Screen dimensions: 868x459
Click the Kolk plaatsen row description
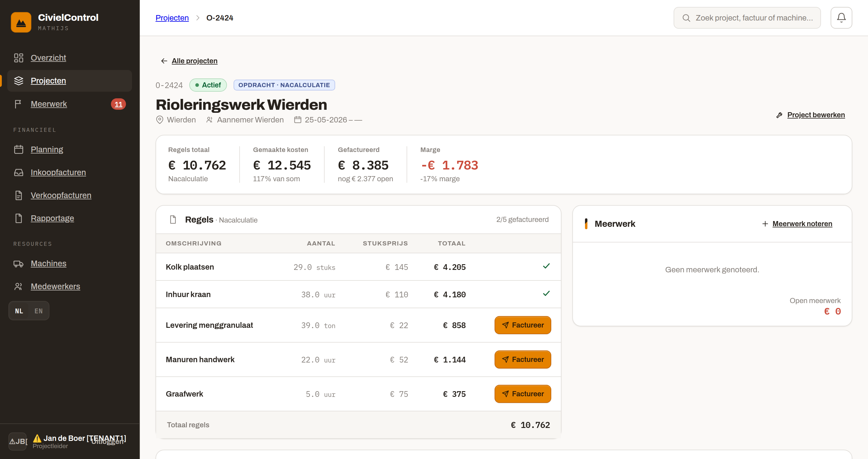tap(190, 267)
